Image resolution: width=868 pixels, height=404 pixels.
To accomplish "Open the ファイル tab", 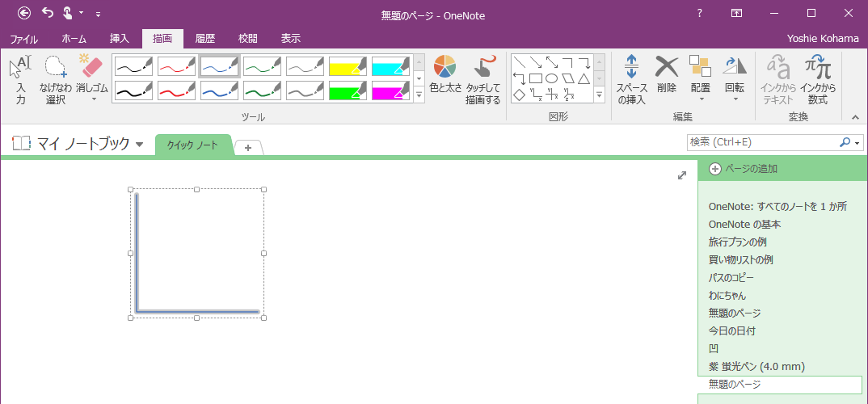I will point(23,39).
